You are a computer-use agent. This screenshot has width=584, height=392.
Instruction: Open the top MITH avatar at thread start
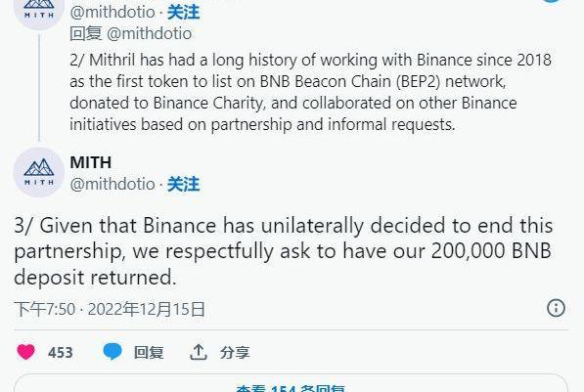click(39, 11)
